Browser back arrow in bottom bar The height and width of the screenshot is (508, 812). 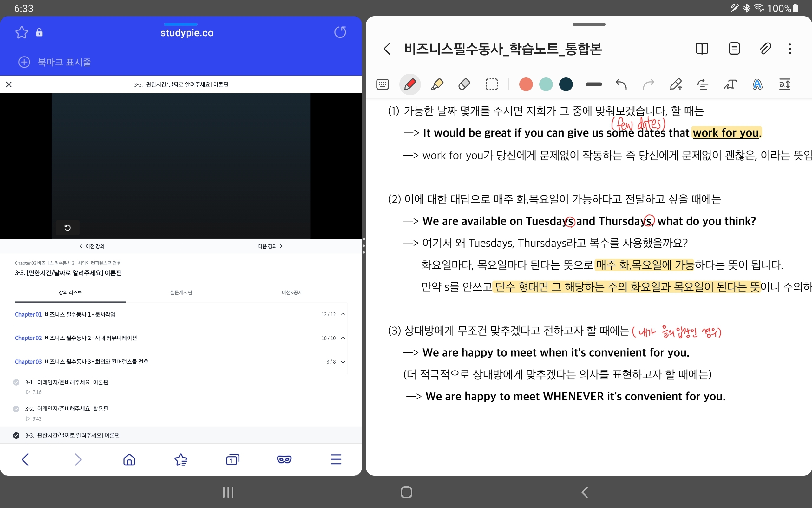25,459
